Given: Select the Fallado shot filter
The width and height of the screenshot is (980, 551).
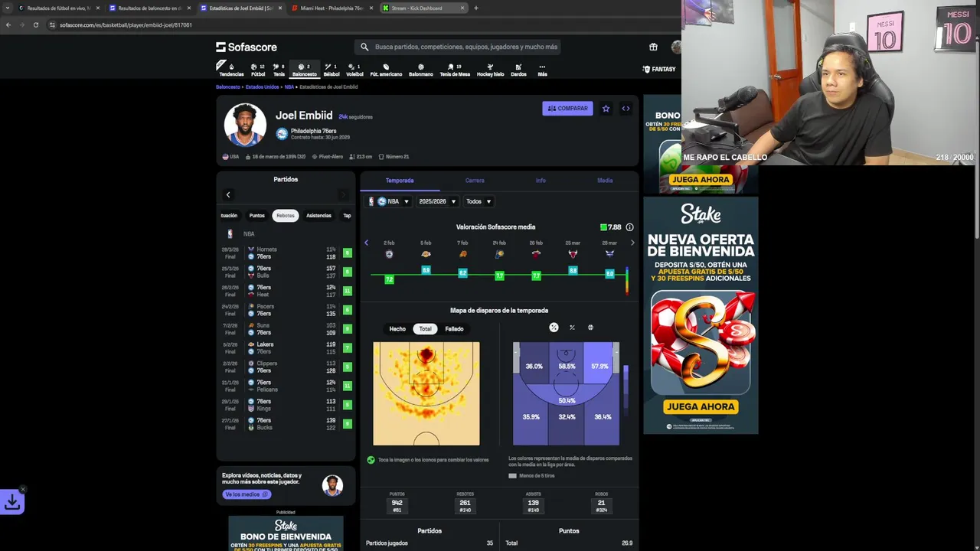Looking at the screenshot, I should [x=454, y=329].
